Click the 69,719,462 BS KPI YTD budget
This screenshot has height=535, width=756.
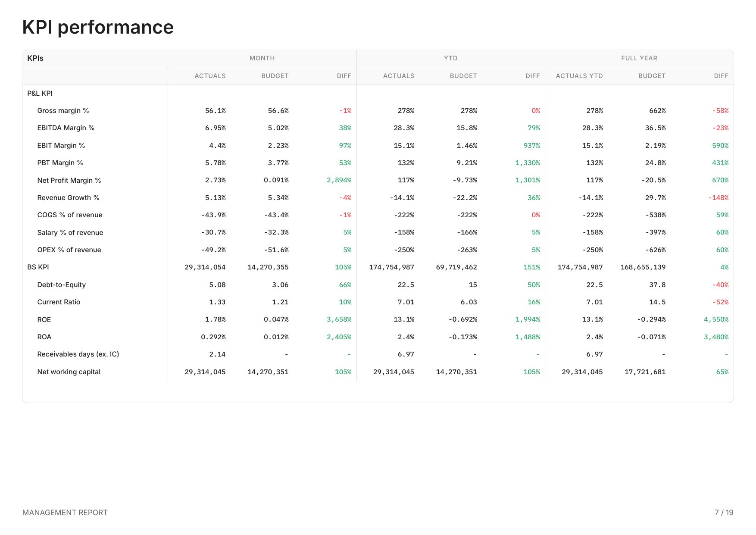coord(456,267)
